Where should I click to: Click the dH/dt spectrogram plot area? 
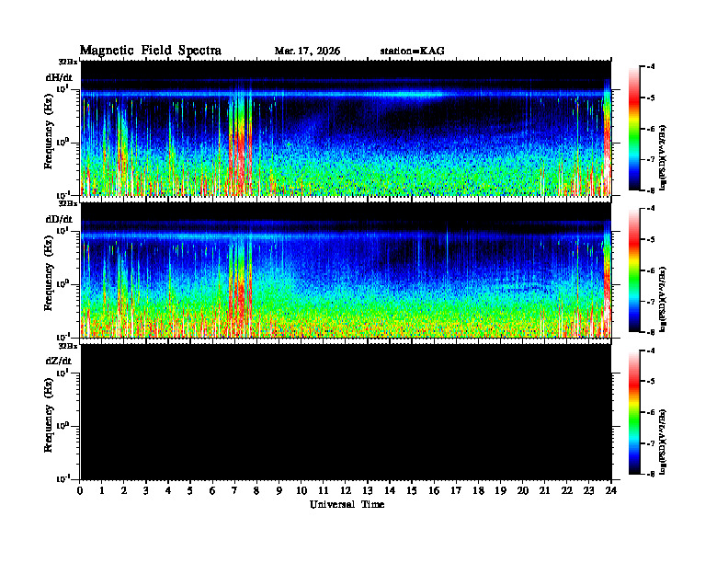click(346, 128)
